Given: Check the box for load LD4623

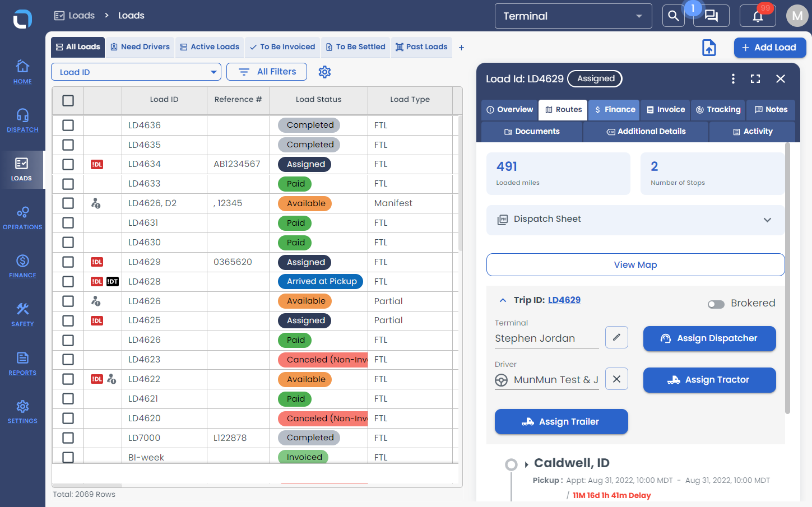Looking at the screenshot, I should (68, 359).
